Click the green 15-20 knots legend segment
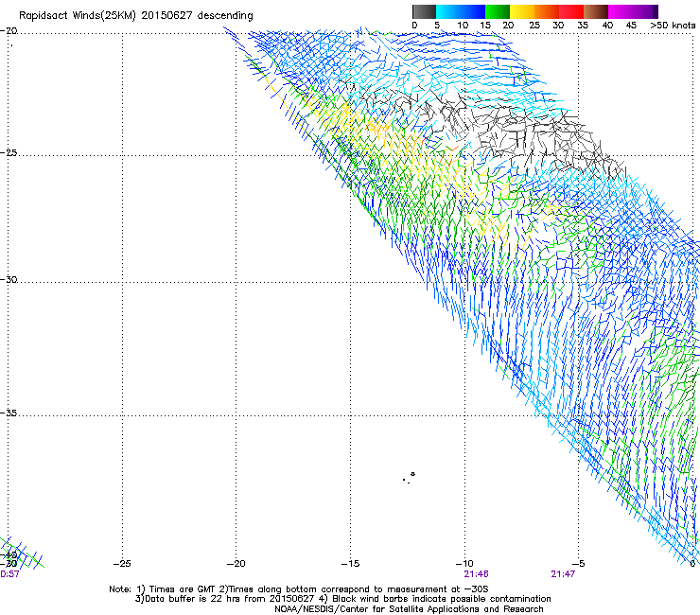The height and width of the screenshot is (615, 700). 498,11
